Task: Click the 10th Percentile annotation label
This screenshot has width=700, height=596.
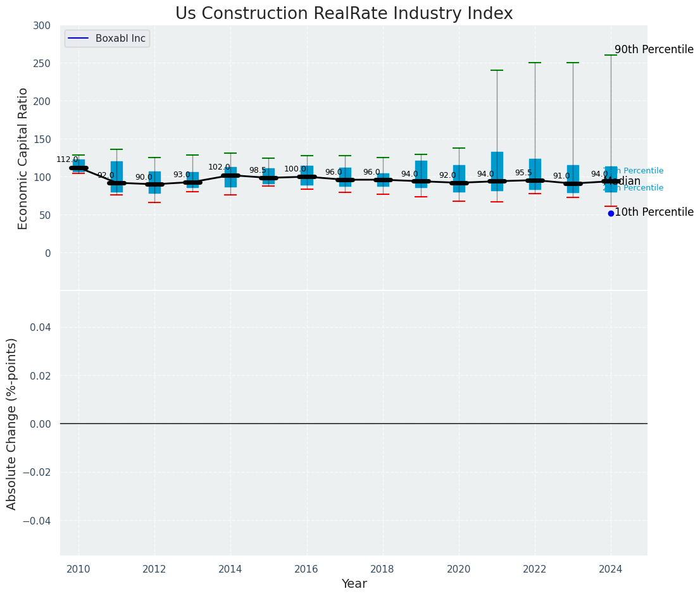Action: (x=653, y=213)
